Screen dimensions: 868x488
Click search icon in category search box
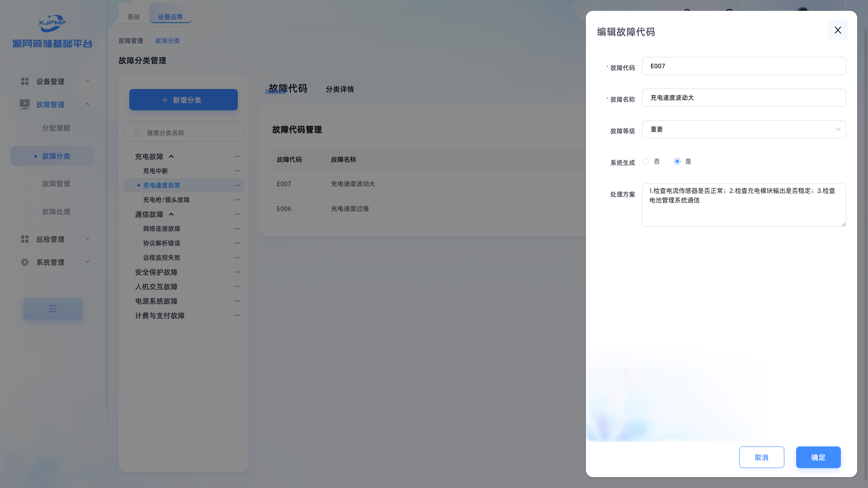(137, 133)
